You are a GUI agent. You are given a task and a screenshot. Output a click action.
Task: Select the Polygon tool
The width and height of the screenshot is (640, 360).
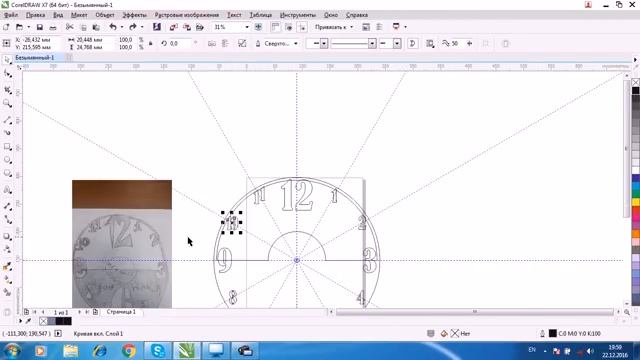pyautogui.click(x=7, y=173)
